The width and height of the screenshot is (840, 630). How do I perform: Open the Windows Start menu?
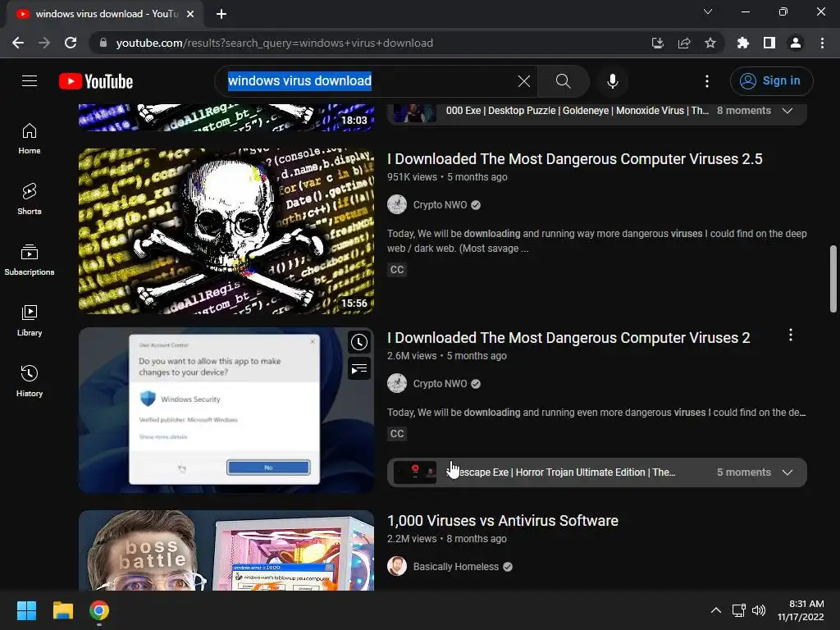coord(26,610)
